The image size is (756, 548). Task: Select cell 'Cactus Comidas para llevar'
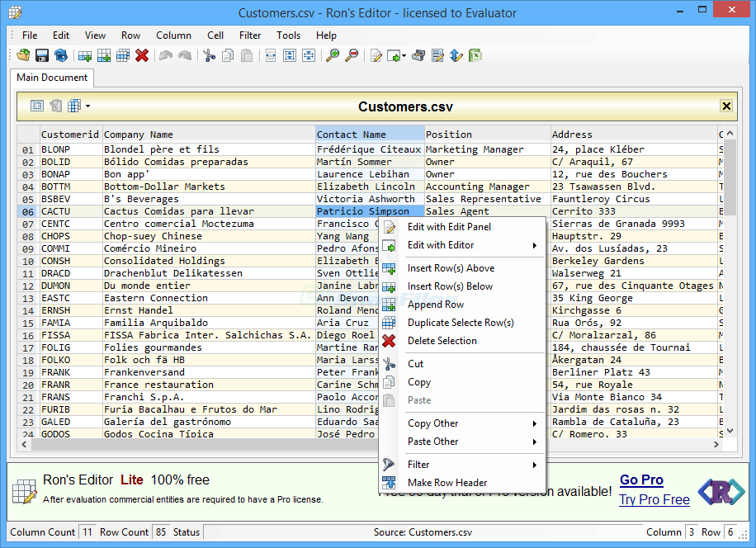(x=209, y=211)
